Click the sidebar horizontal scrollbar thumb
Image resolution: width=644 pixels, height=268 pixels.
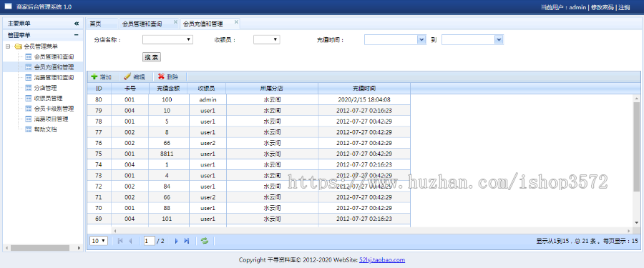40,248
